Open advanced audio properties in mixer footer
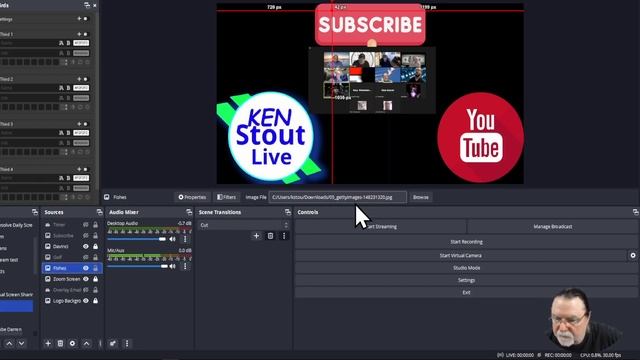Screen dimensions: 640x360 coord(113,344)
